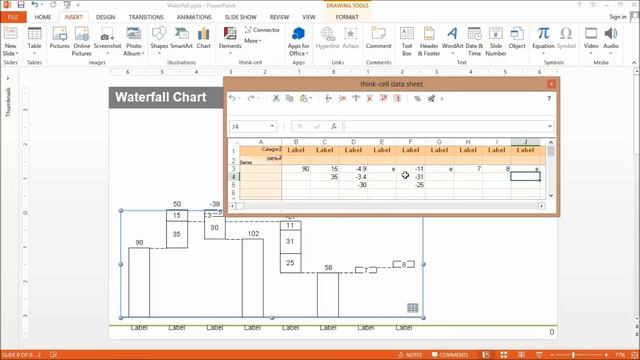Open the ANIMATIONS ribbon tab
This screenshot has height=360, width=640.
[x=194, y=17]
